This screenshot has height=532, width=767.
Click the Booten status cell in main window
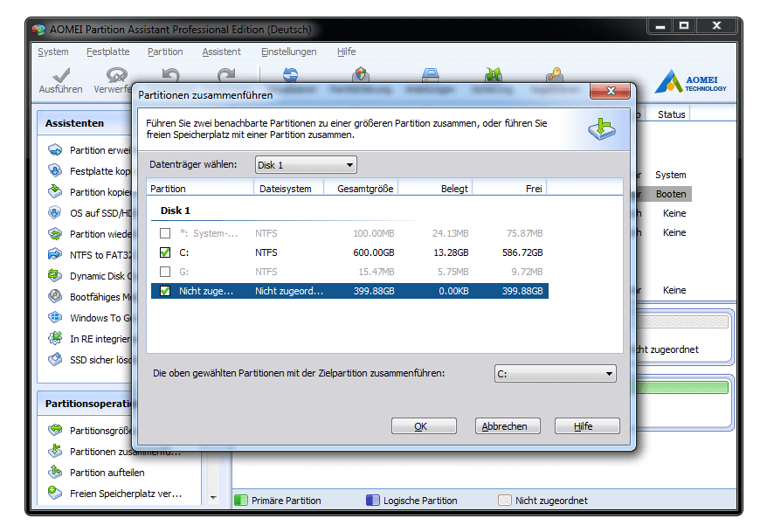tap(671, 194)
